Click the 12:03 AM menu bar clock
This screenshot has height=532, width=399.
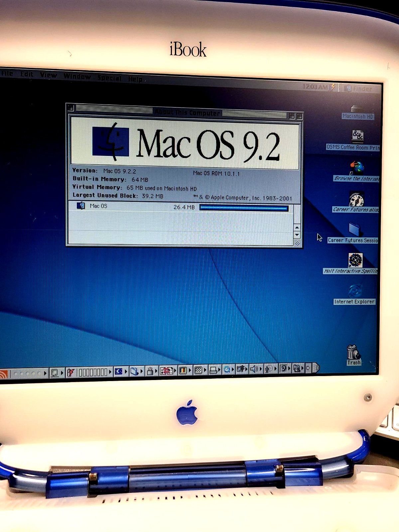315,87
